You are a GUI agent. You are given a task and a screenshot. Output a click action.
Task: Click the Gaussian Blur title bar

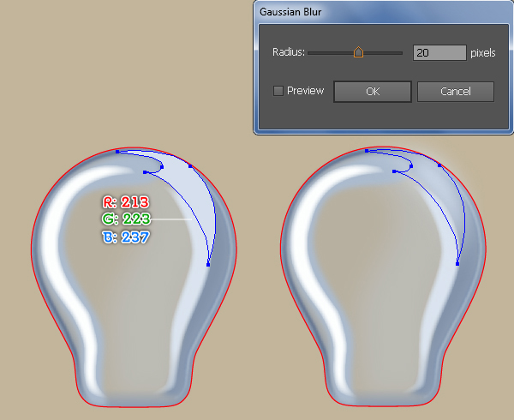(x=383, y=12)
